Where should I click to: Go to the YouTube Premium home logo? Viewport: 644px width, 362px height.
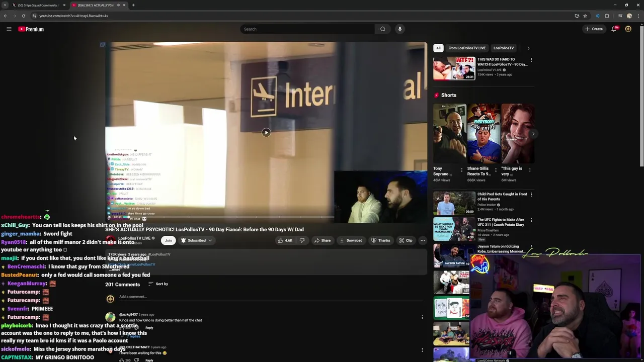(31, 29)
